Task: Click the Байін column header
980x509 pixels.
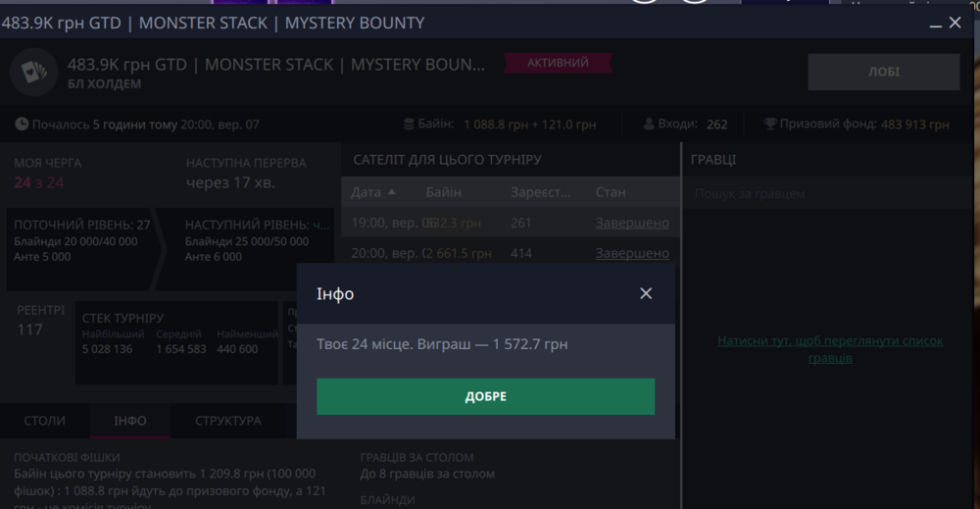Action: coord(443,192)
